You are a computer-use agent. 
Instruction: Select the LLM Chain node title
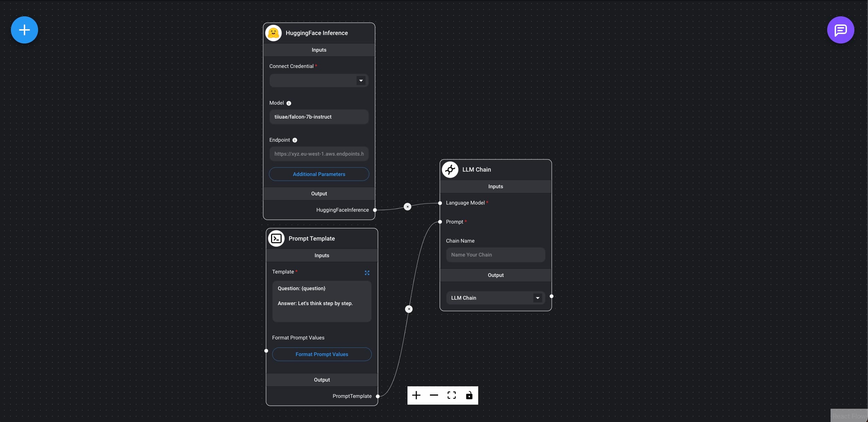[x=477, y=170]
